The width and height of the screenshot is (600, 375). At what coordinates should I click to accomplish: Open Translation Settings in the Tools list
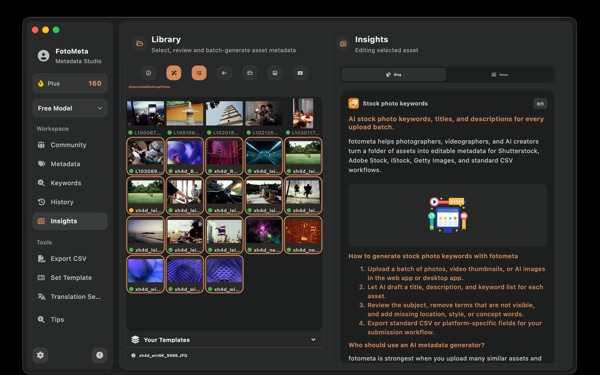pos(70,297)
